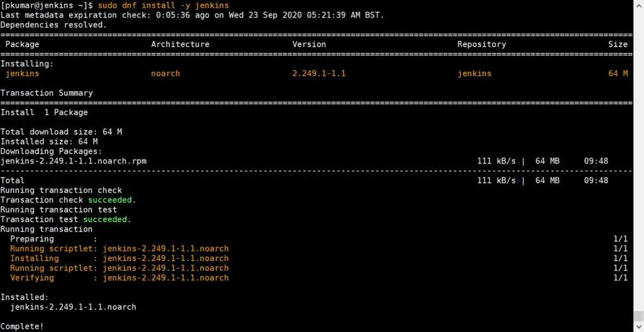Click the Package column header
Image resolution: width=644 pixels, height=332 pixels.
pyautogui.click(x=22, y=44)
